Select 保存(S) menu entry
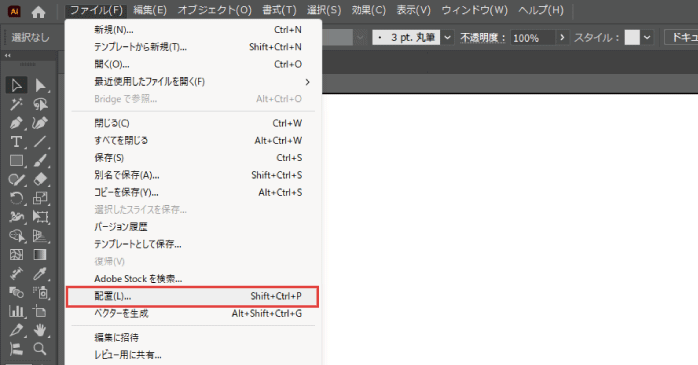 click(x=193, y=158)
